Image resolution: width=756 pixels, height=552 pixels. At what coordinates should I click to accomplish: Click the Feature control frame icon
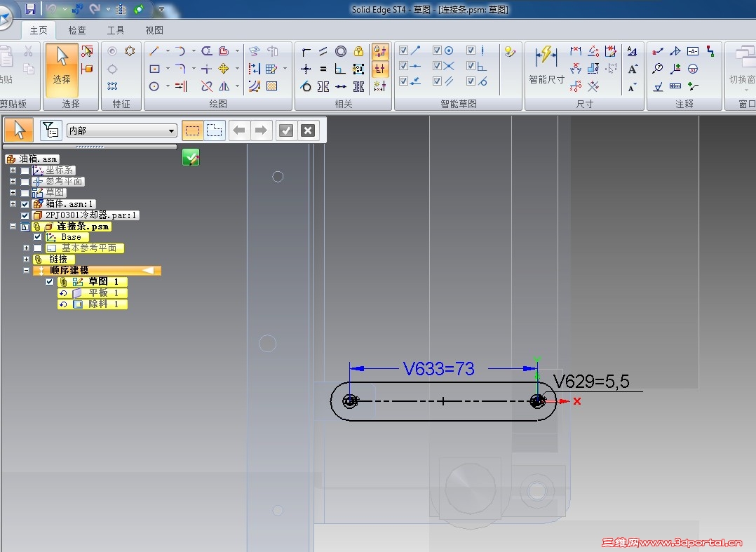(675, 86)
